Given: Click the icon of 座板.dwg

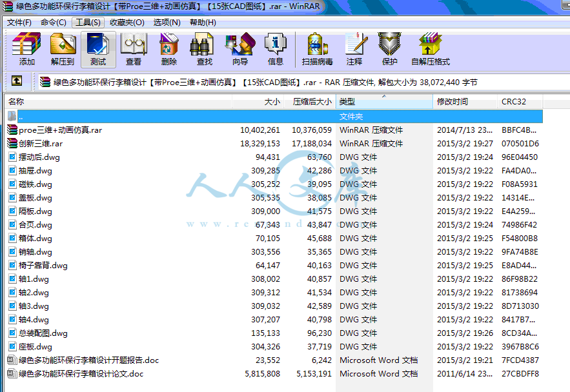Looking at the screenshot, I should click(x=12, y=346).
